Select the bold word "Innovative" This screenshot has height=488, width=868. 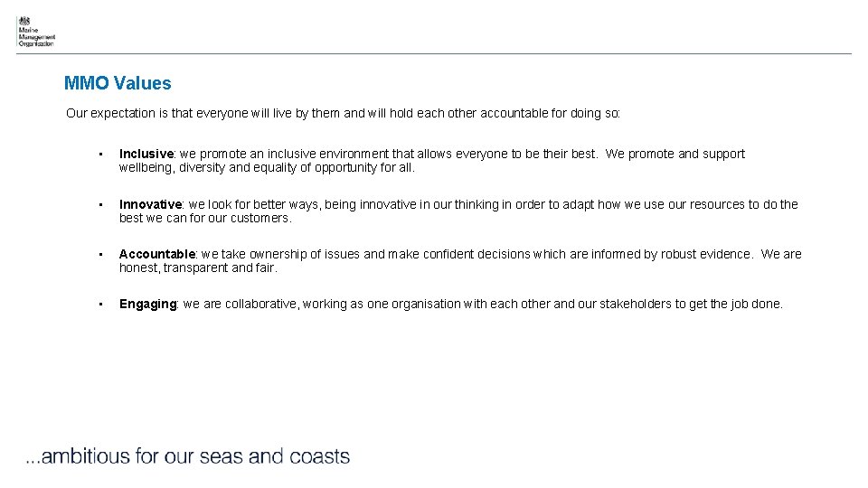(x=151, y=205)
